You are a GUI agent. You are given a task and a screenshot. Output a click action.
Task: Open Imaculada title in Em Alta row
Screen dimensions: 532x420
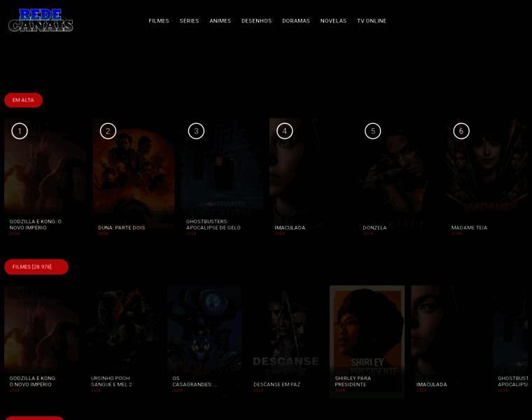click(290, 227)
